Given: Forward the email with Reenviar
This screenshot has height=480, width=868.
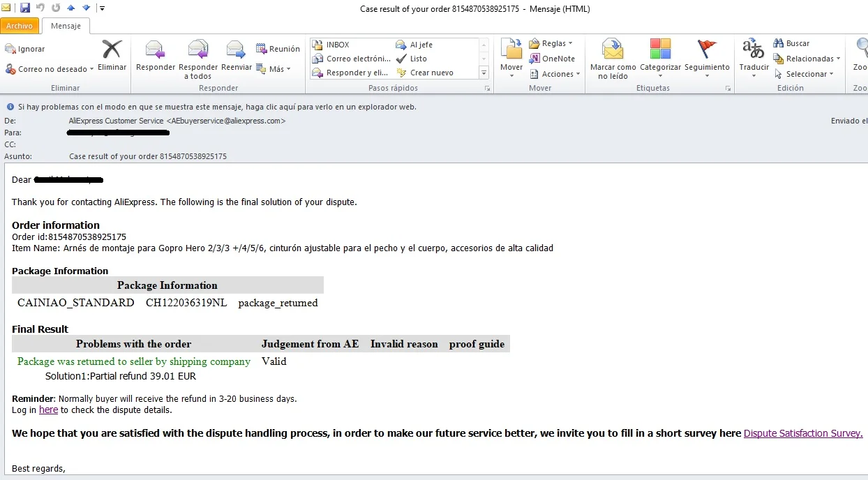Looking at the screenshot, I should point(237,56).
